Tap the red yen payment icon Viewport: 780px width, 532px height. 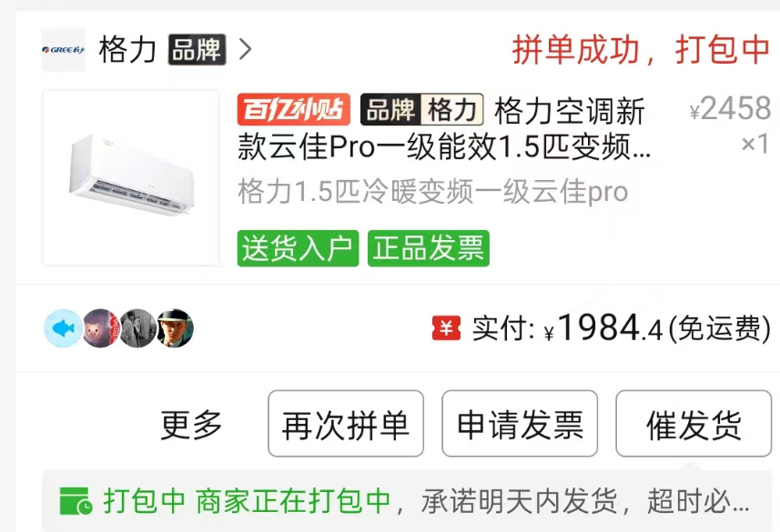click(x=446, y=328)
